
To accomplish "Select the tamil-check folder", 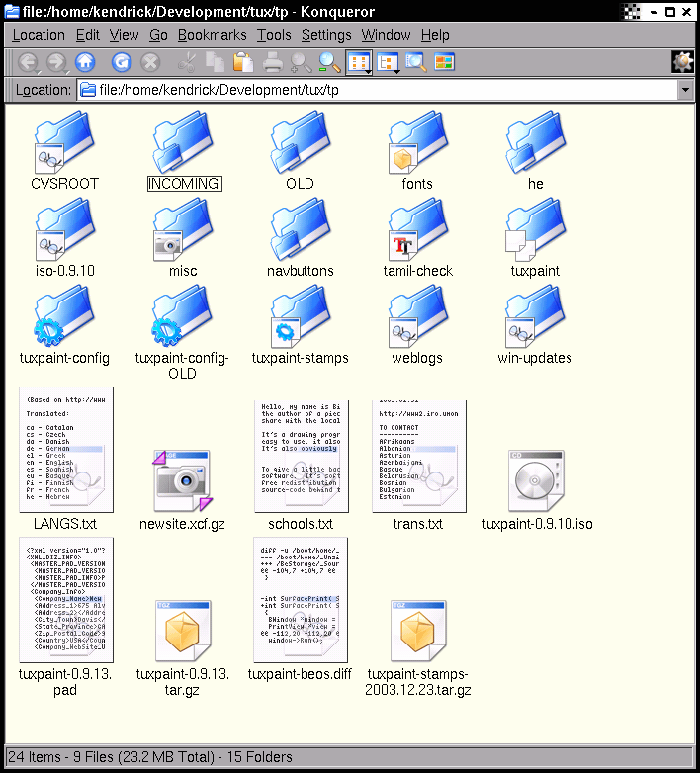I will (418, 237).
